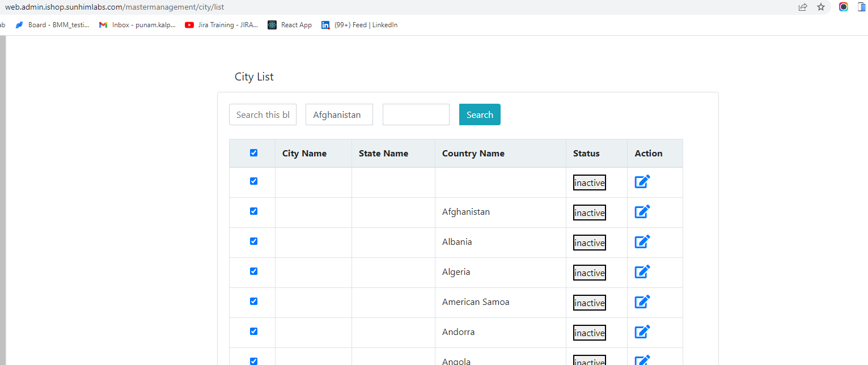The width and height of the screenshot is (868, 365).
Task: Bookmark this page with the star icon
Action: tap(820, 7)
